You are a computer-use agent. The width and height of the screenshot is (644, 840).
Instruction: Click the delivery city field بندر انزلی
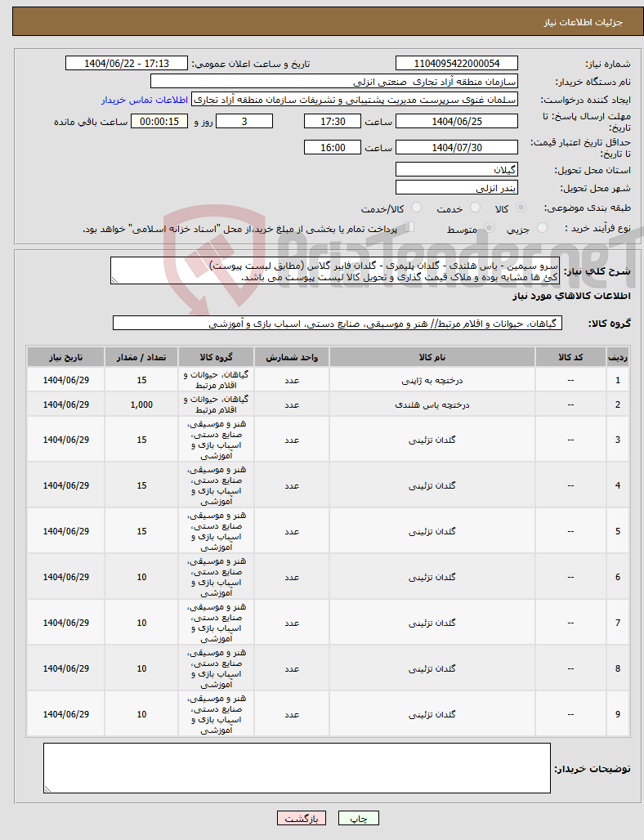click(457, 187)
